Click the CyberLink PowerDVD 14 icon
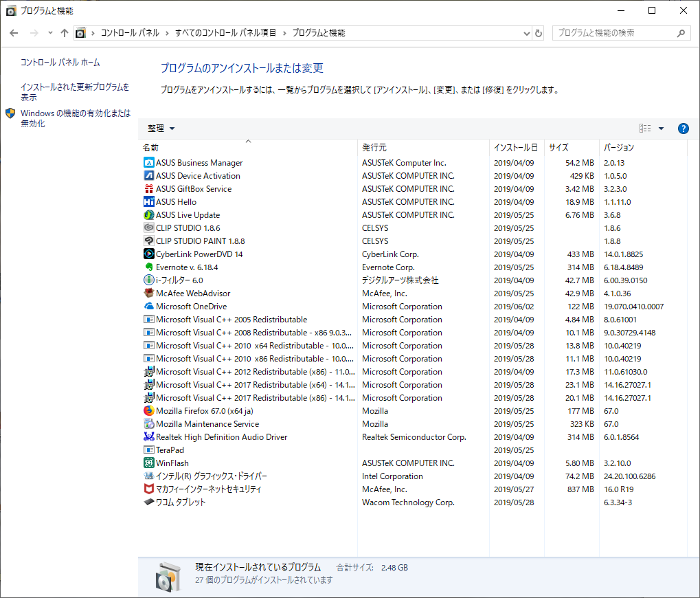This screenshot has height=598, width=700. pyautogui.click(x=149, y=254)
